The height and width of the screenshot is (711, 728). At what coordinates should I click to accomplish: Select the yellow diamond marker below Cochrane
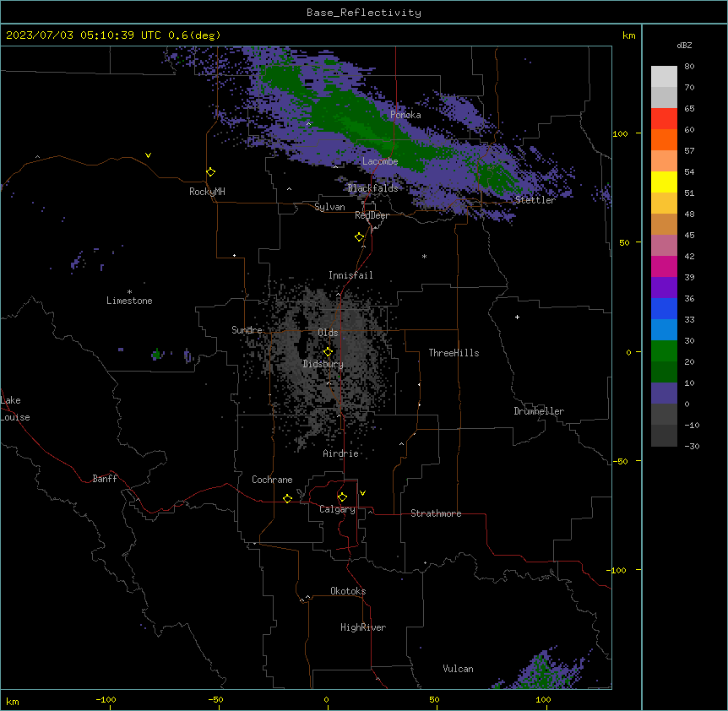pos(287,498)
